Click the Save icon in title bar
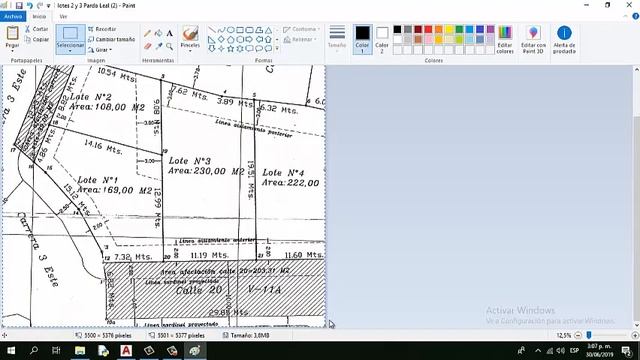640x360 pixels. [x=19, y=6]
